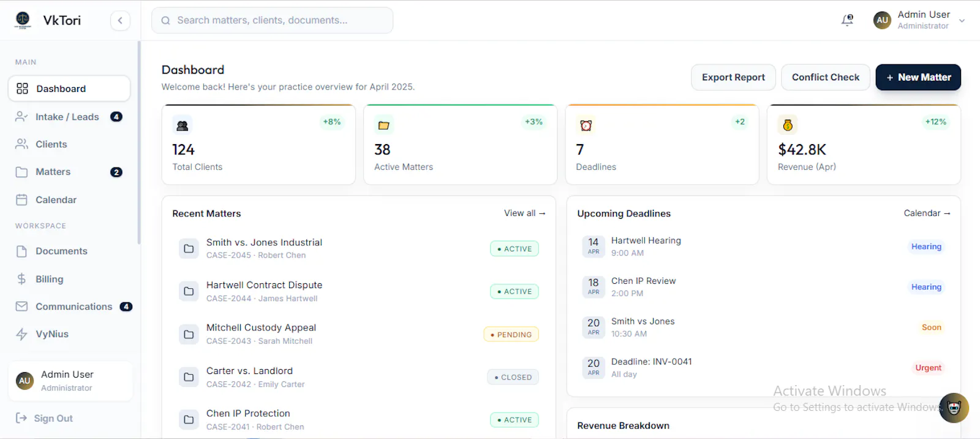Click the magnifier icon in the search bar
Image resolution: width=980 pixels, height=439 pixels.
click(x=165, y=20)
